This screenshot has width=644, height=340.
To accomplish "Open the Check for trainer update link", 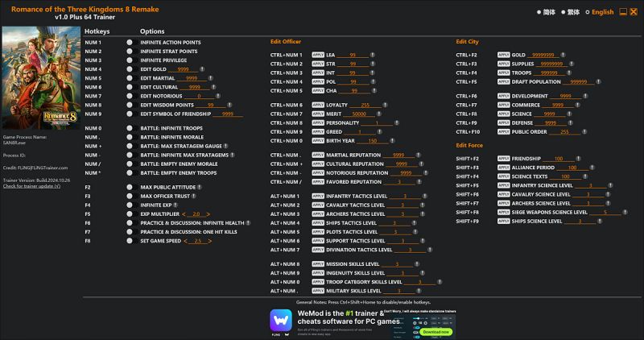I will click(x=31, y=186).
